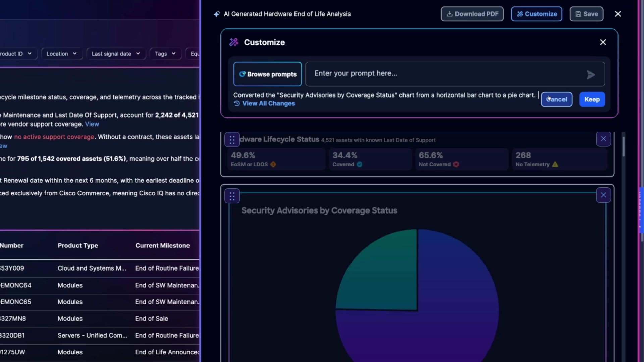Remove the Hardware Lifecycle Status card
The image size is (644, 362).
603,139
